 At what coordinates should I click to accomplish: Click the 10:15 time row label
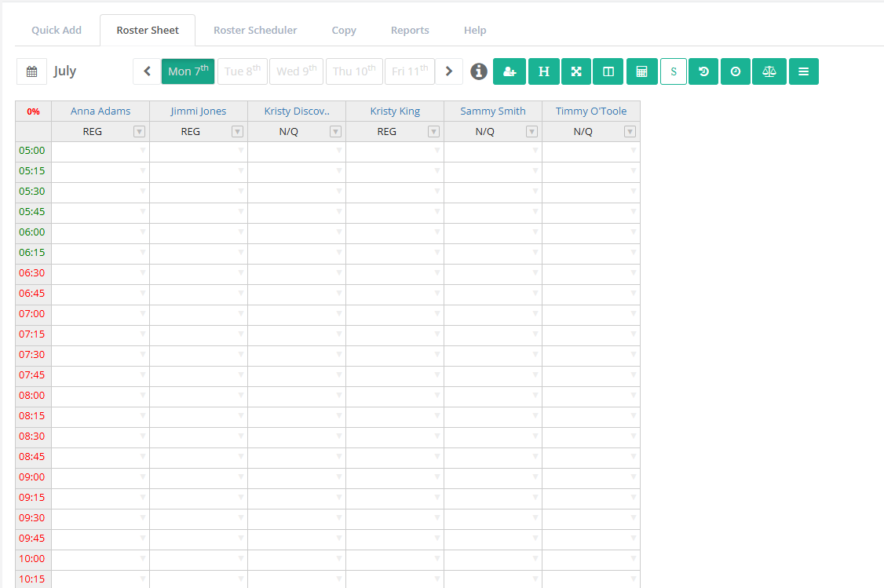(32, 579)
